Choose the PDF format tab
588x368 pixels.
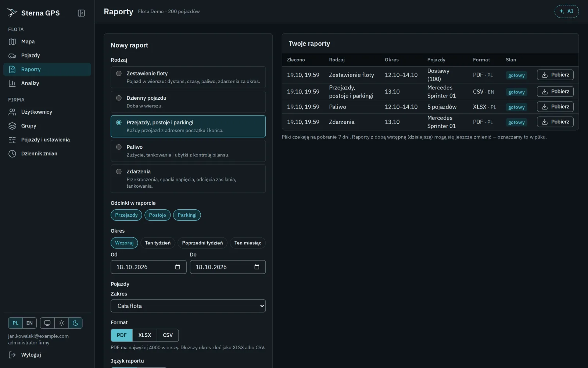click(x=122, y=335)
